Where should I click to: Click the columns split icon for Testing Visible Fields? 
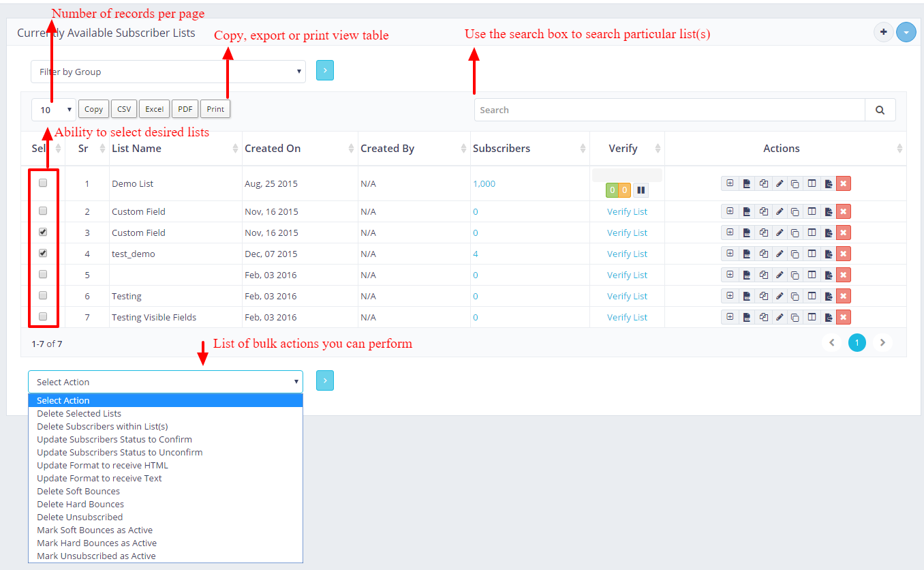[812, 317]
